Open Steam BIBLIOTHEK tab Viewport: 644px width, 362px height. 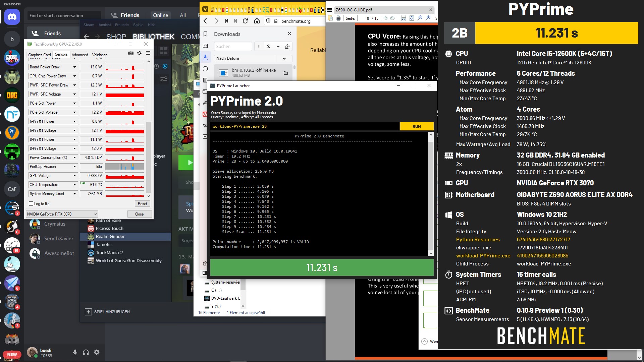pos(154,37)
